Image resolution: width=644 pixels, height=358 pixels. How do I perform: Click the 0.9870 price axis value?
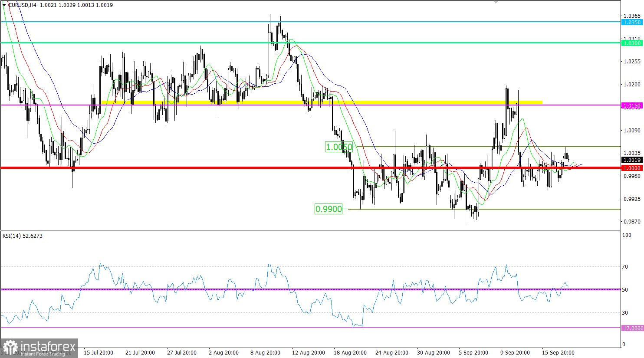tap(631, 222)
